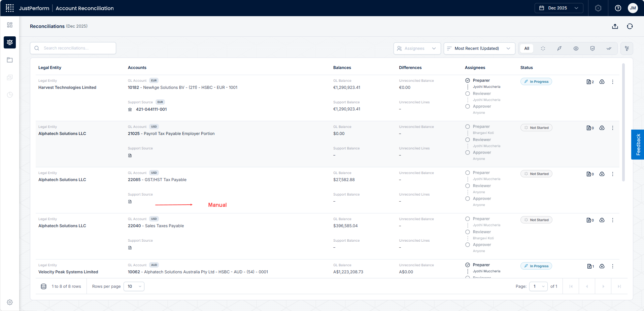This screenshot has width=644, height=311.
Task: Open the JM user avatar menu
Action: pos(633,8)
